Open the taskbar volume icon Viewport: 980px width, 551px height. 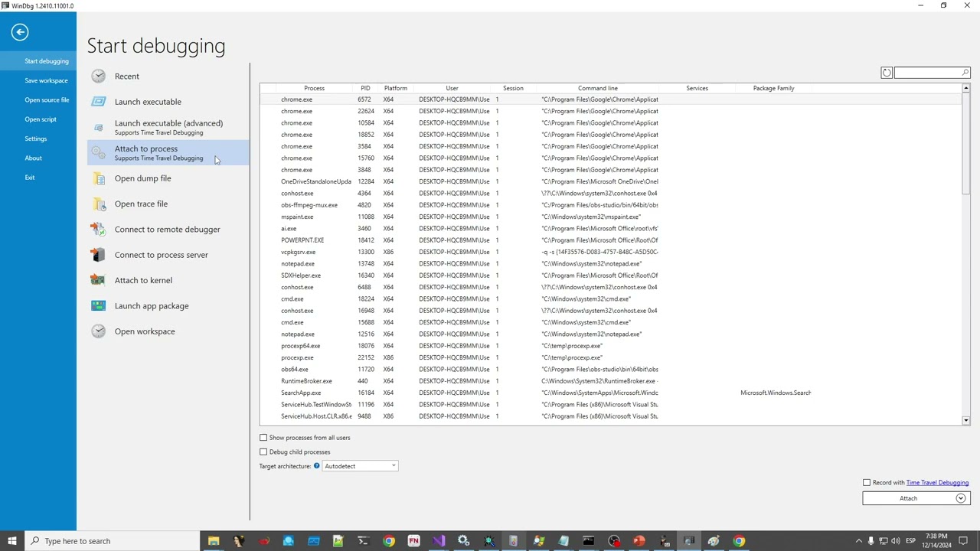click(x=896, y=541)
